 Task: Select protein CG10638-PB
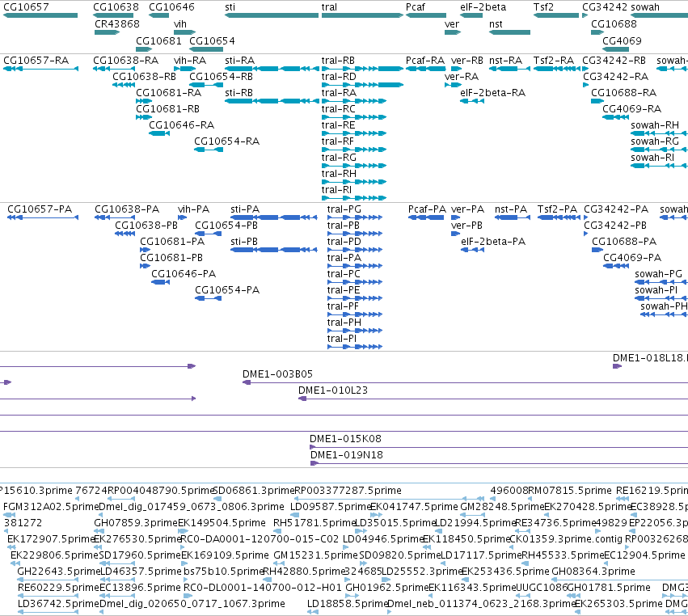point(125,234)
